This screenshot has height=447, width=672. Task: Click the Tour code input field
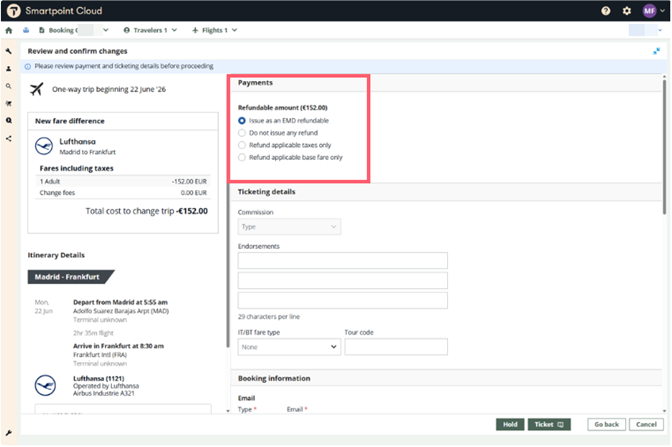[397, 346]
